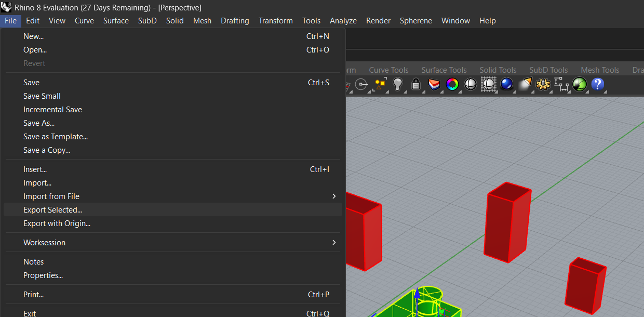Click the Select Objects toolbar icon

pyautogui.click(x=380, y=84)
